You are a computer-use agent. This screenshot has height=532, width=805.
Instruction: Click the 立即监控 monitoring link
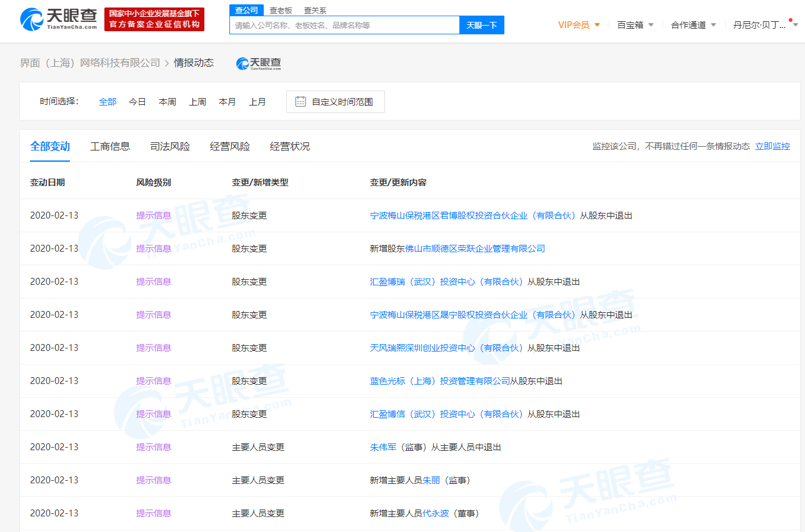click(x=772, y=146)
